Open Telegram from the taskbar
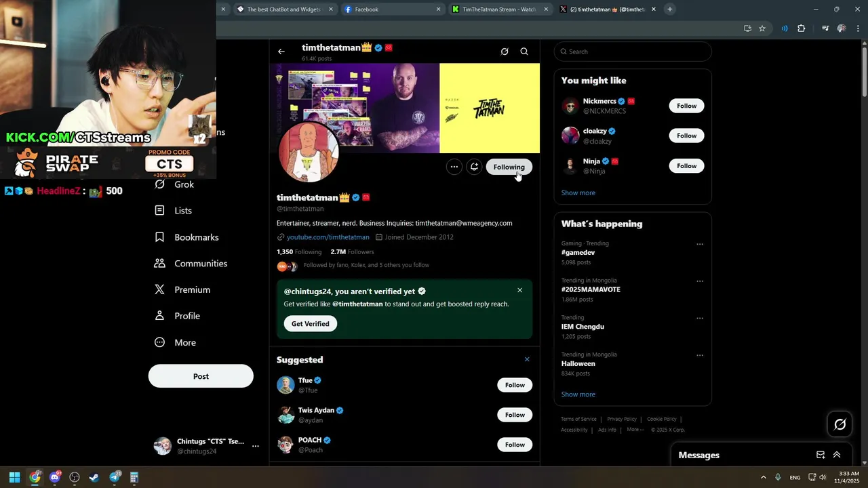 115,477
